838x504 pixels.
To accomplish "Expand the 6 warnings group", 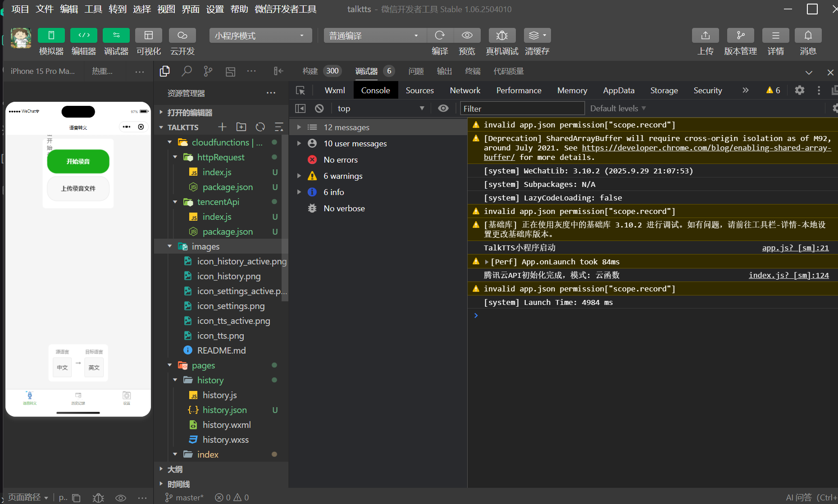I will (299, 176).
